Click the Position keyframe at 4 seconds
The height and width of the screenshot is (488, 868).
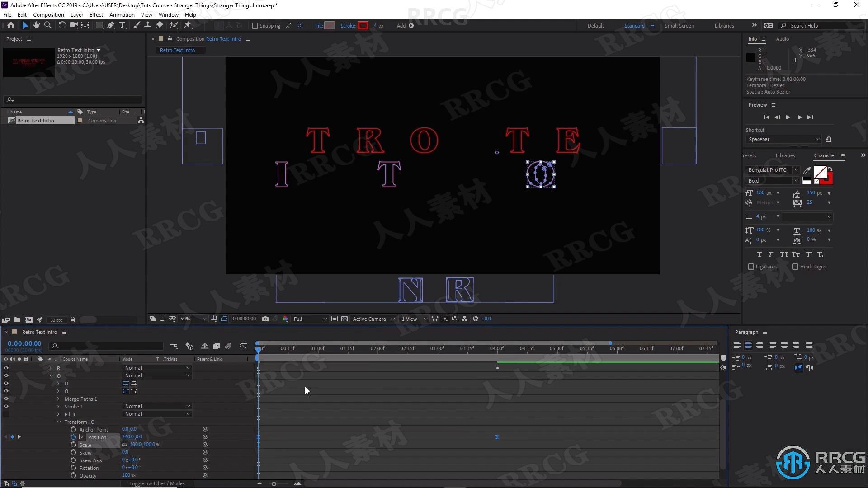click(x=497, y=437)
